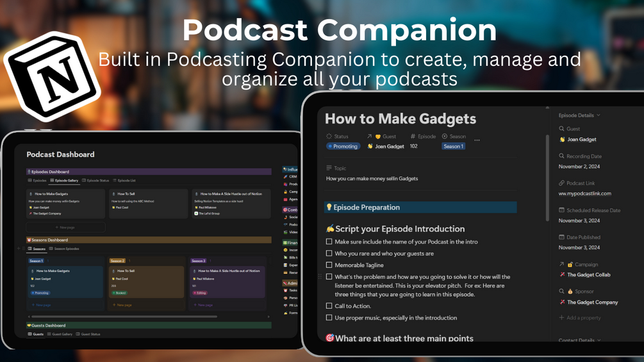Click the board scroll right arrow
This screenshot has height=362, width=644.
pyautogui.click(x=268, y=317)
